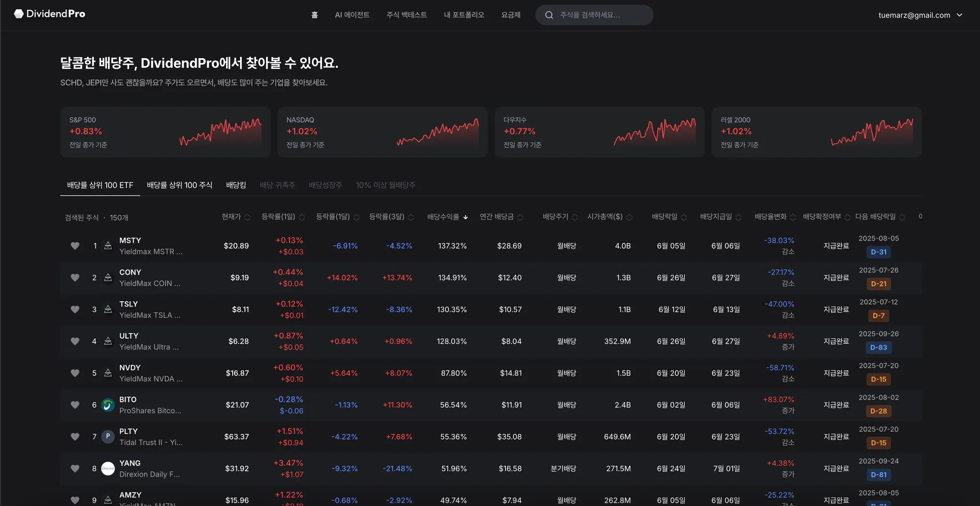Favorite NVDY with its heart icon

75,373
